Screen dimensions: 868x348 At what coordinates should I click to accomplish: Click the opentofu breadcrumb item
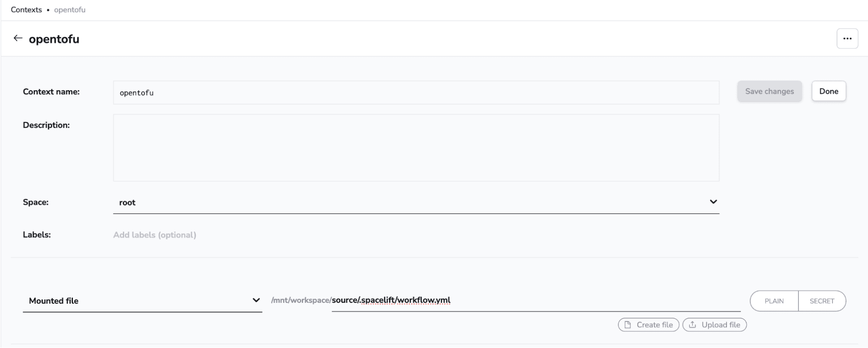pos(69,10)
